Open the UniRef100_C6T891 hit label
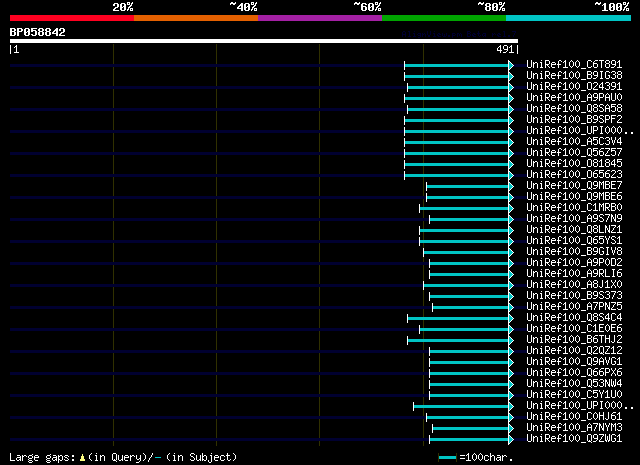This screenshot has height=465, width=640. coord(574,65)
